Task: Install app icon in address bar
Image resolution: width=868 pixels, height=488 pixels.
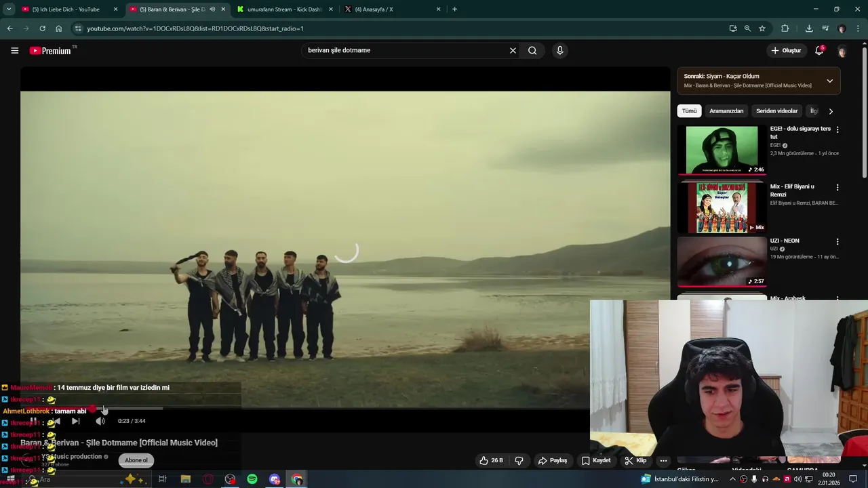Action: tap(733, 28)
